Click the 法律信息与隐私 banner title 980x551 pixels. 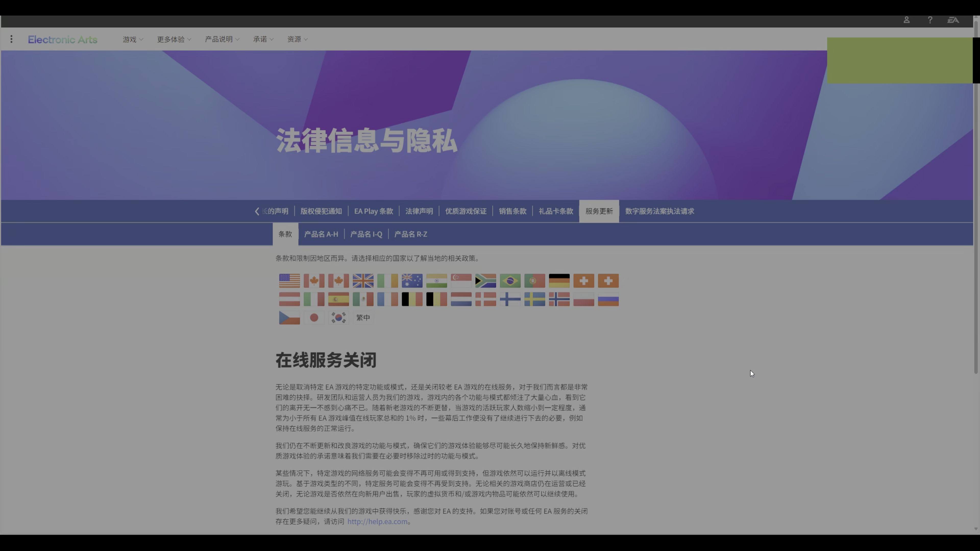pos(366,141)
